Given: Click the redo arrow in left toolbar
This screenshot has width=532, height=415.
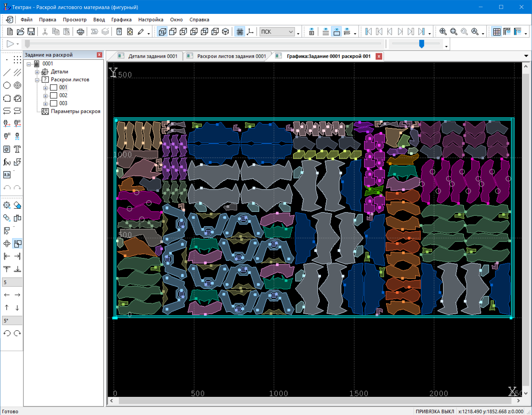Looking at the screenshot, I should pyautogui.click(x=17, y=188).
